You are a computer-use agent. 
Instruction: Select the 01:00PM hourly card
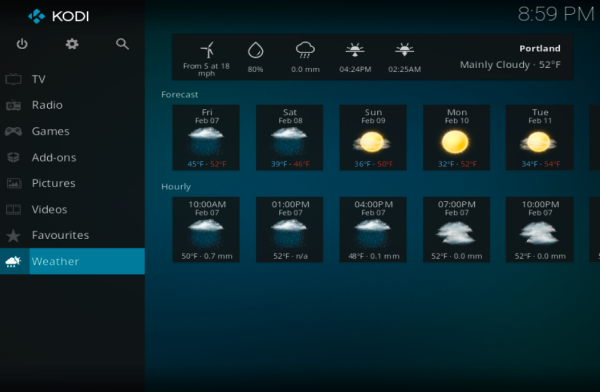click(x=290, y=230)
